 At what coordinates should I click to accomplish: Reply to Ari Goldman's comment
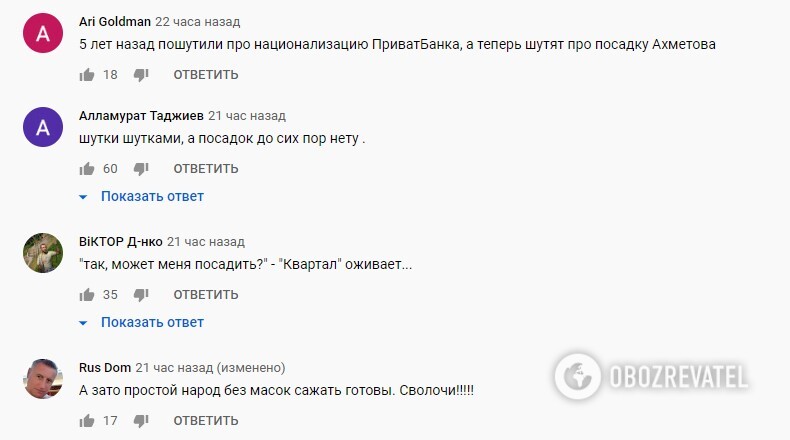click(206, 75)
